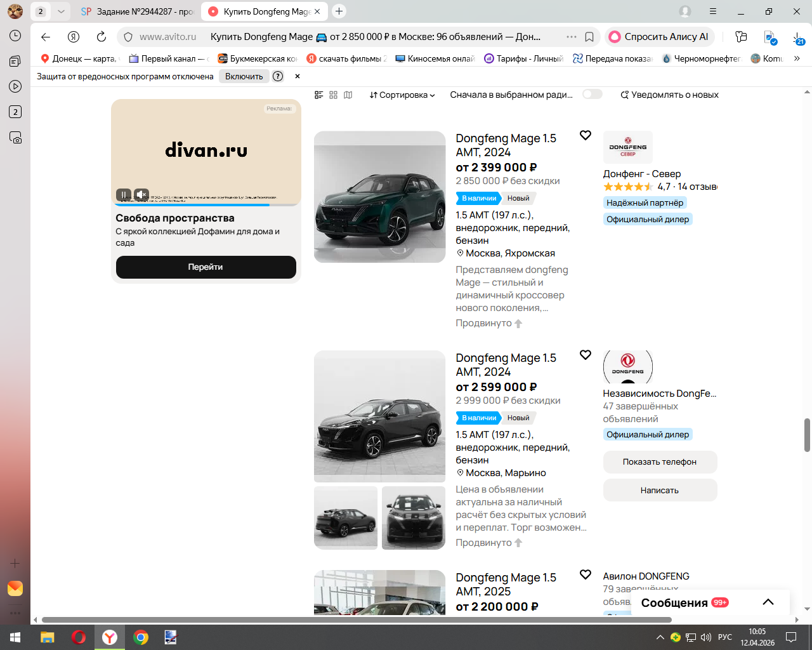Click the vertical page scrollbar thumb
812x650 pixels.
807,435
